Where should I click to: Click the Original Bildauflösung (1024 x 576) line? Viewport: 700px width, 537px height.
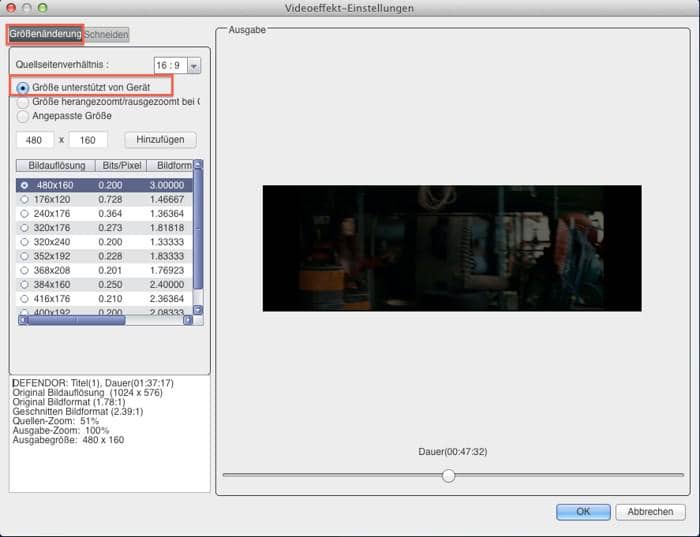click(x=88, y=393)
